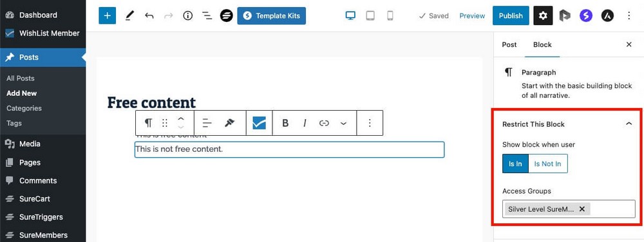Remove the Silver Level access group tag
The height and width of the screenshot is (242, 644).
[582, 209]
